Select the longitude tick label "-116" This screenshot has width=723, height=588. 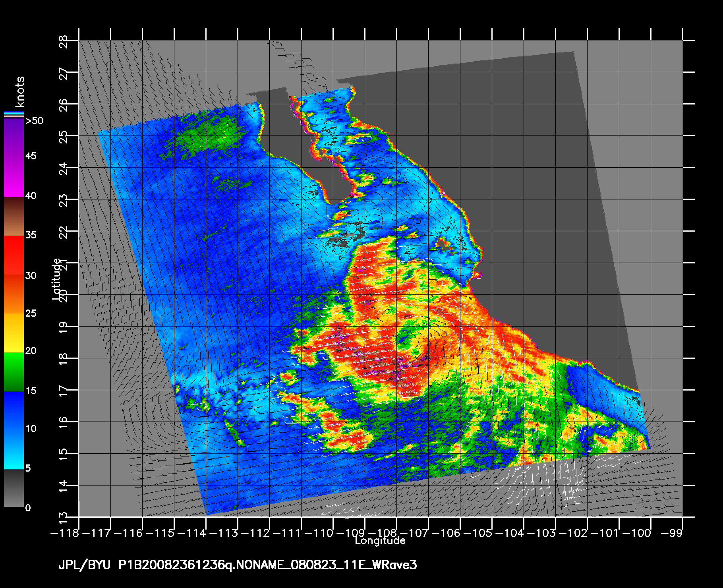[x=129, y=533]
